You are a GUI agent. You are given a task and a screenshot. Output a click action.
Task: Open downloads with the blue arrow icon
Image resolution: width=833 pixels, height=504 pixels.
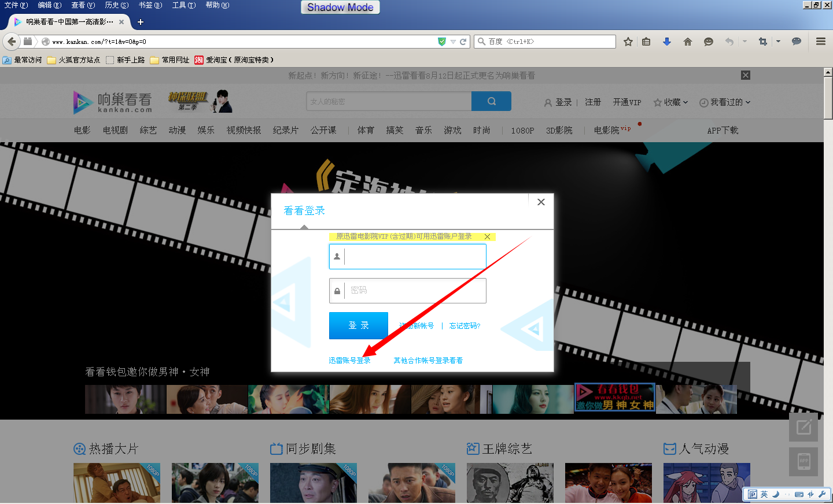pyautogui.click(x=667, y=42)
